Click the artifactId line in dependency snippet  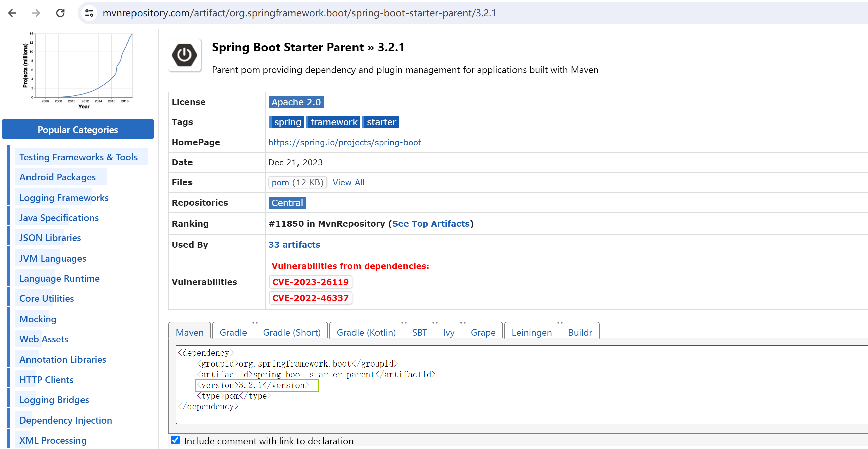pyautogui.click(x=316, y=374)
